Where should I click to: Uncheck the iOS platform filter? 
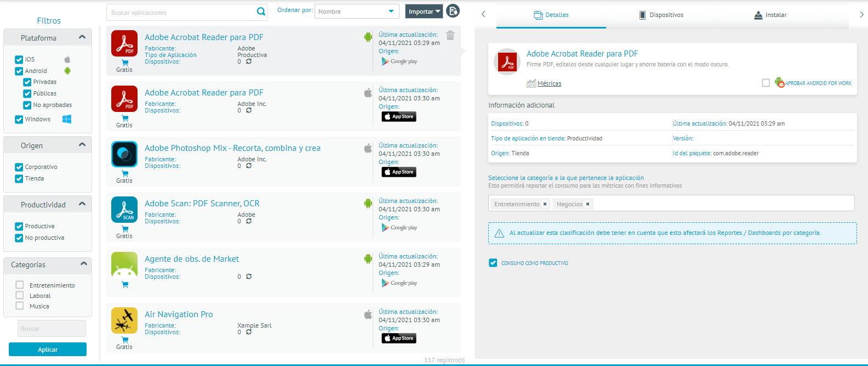19,59
